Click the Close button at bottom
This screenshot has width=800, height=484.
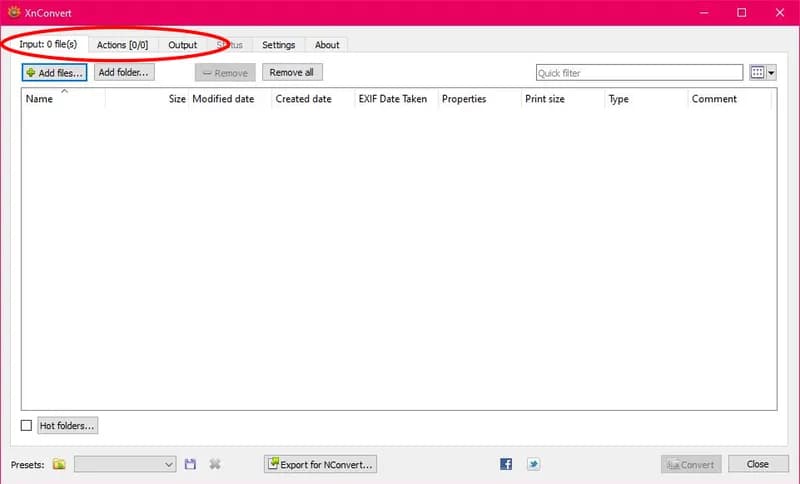coord(758,464)
